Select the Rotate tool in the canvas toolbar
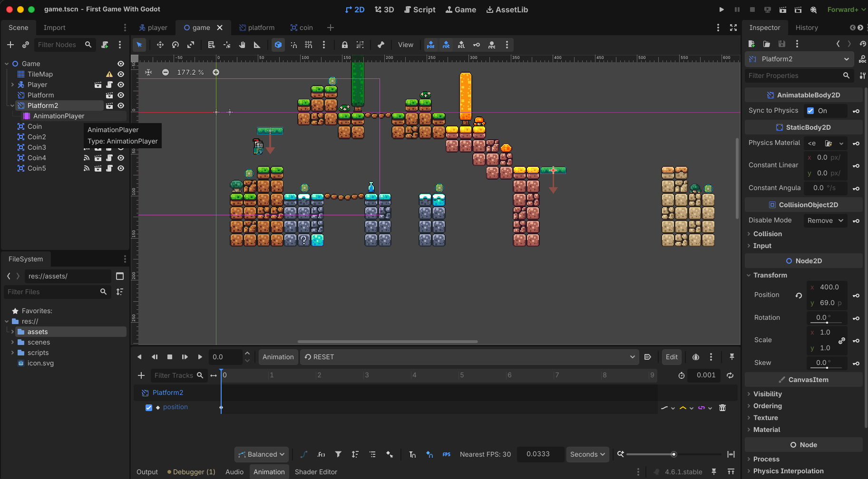868x479 pixels. point(175,45)
